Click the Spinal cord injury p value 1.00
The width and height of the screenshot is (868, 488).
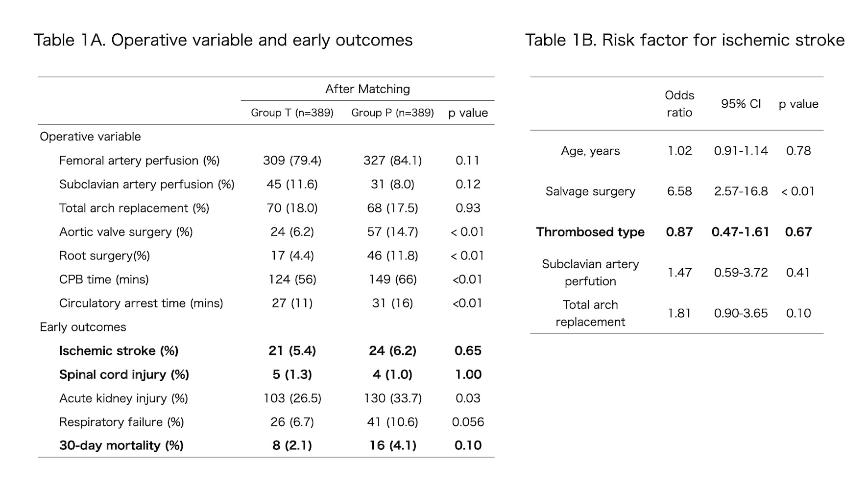click(x=468, y=374)
